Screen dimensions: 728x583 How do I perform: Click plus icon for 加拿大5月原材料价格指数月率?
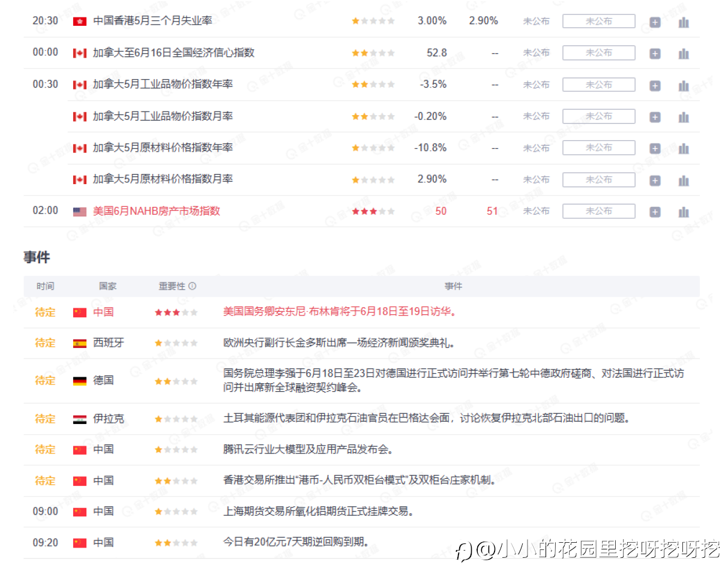pos(655,180)
